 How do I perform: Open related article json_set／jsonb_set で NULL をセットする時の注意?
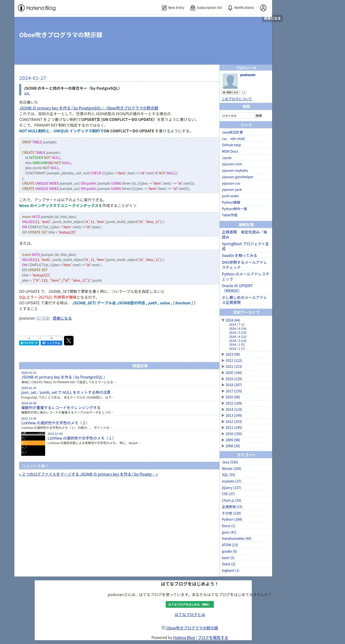coord(66,392)
